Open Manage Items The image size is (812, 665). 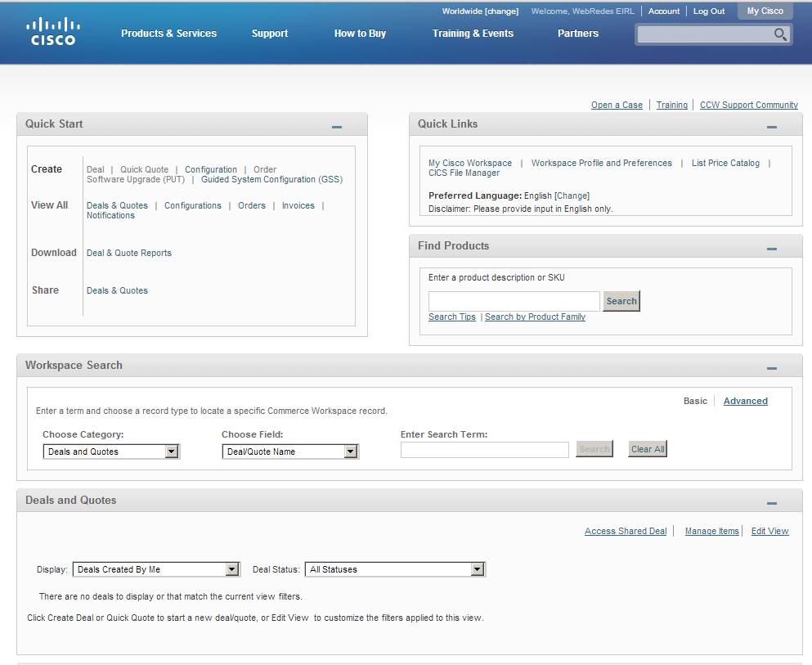[x=712, y=531]
